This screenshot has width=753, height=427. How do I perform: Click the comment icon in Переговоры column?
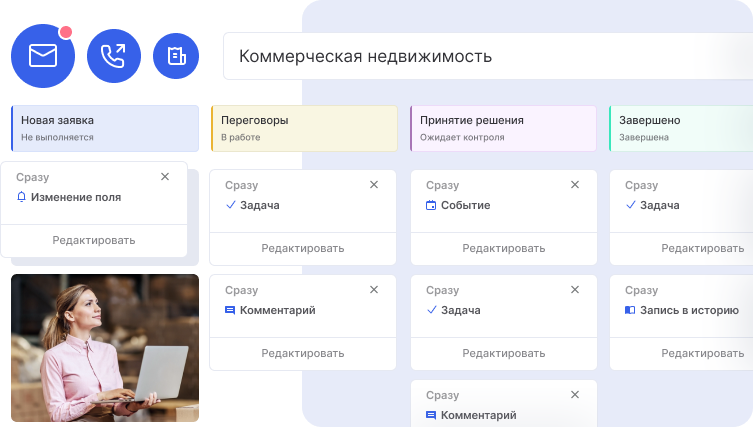click(x=230, y=311)
